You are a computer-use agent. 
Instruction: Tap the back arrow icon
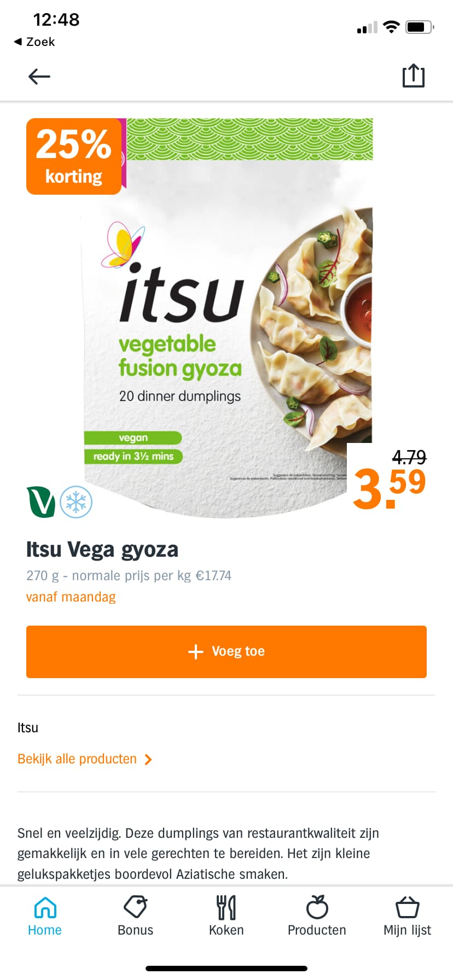(x=39, y=77)
